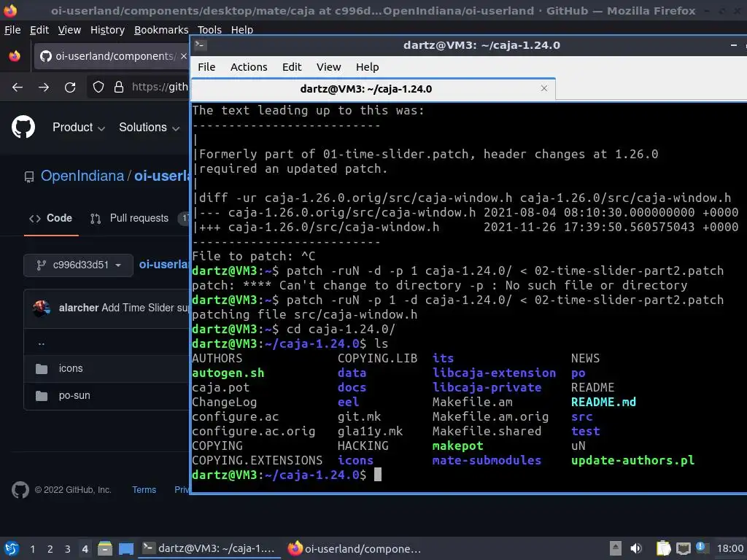Viewport: 747px width, 560px height.
Task: Click the network monitor tray icon
Action: pos(683,548)
